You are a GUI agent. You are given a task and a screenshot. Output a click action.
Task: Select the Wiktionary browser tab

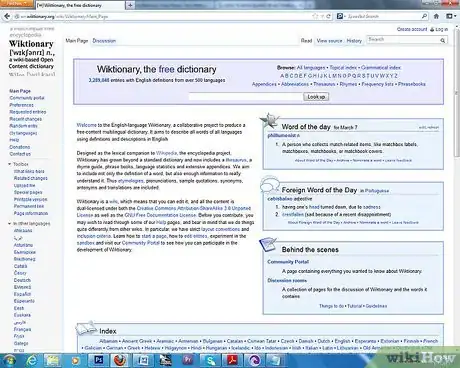(80, 5)
